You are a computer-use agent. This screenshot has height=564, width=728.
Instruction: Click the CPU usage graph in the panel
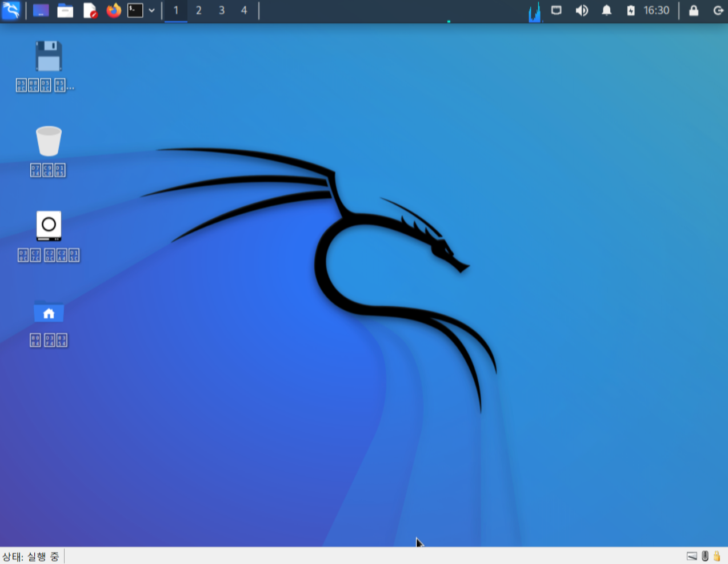click(535, 11)
